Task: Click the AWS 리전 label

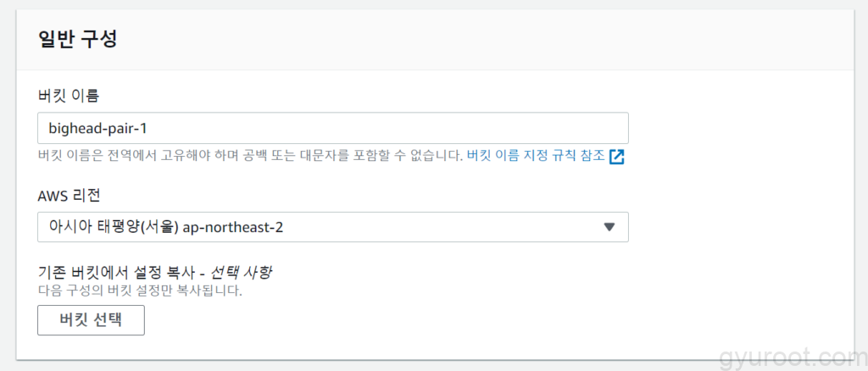Action: click(70, 195)
